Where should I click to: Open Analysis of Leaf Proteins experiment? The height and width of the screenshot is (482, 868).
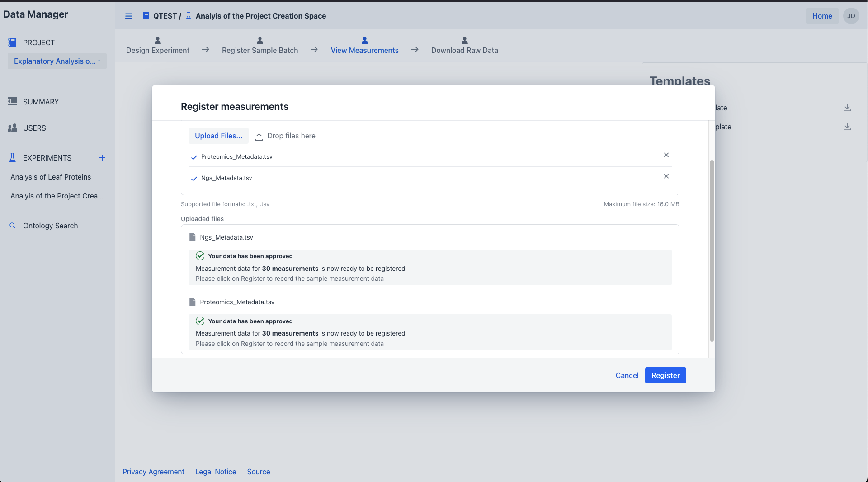click(51, 177)
